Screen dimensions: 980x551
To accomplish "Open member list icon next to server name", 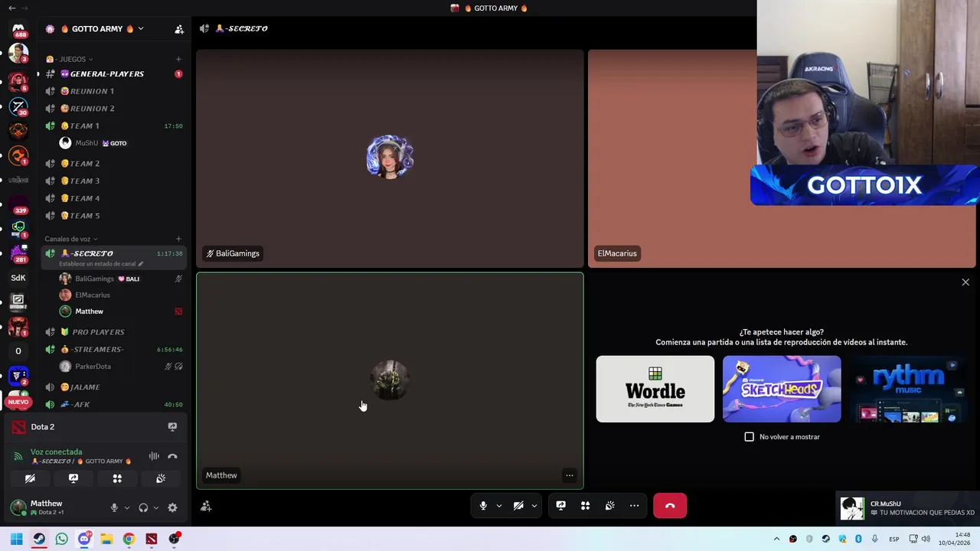I will pos(179,29).
